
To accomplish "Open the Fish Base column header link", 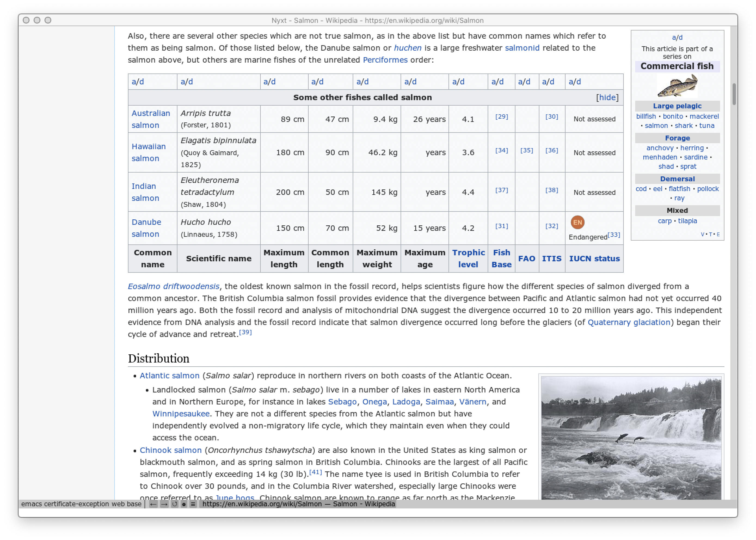I will pos(501,258).
